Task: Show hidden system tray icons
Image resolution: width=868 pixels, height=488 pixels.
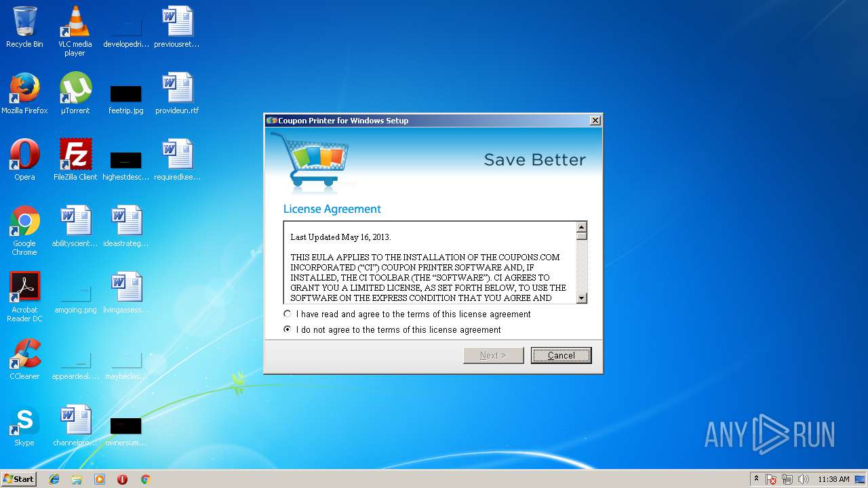Action: tap(756, 479)
